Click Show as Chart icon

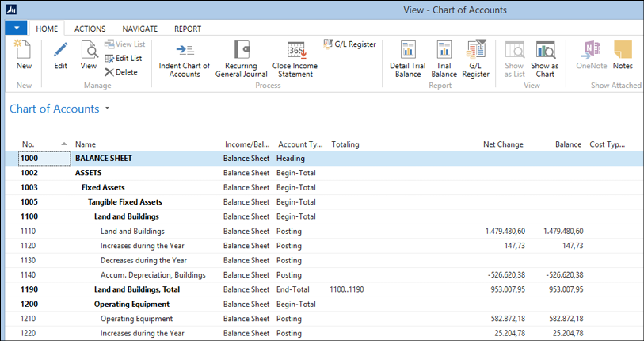[x=545, y=50]
